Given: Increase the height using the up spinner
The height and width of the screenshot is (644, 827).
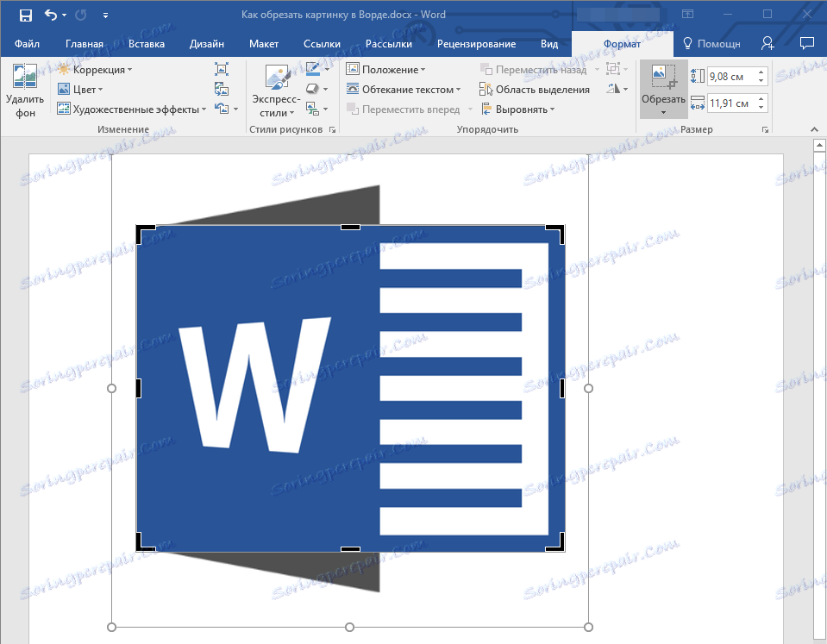Looking at the screenshot, I should point(761,72).
